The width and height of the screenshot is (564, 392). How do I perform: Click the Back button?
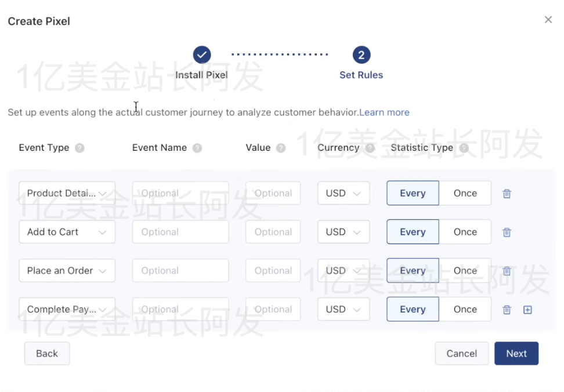[x=47, y=353]
